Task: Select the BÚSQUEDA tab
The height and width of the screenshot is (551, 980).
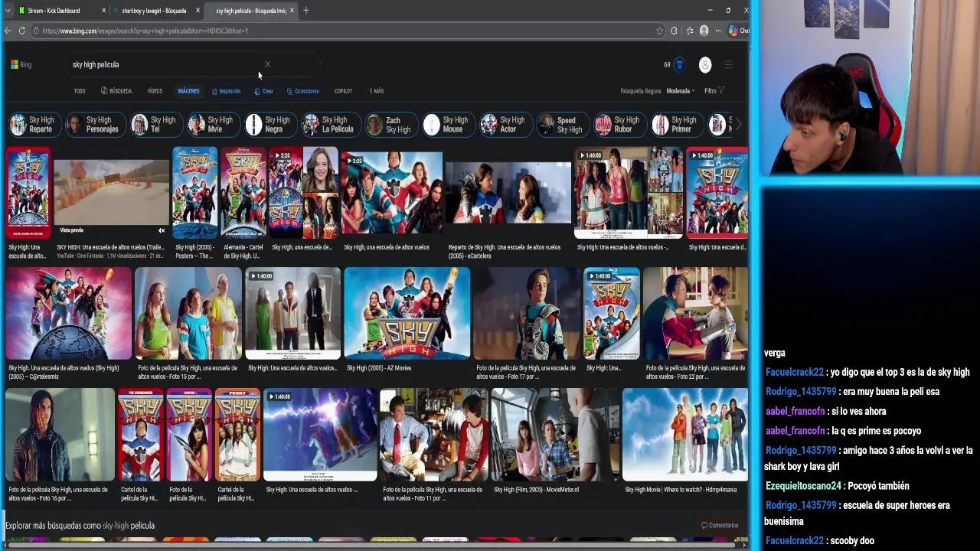Action: pyautogui.click(x=116, y=91)
